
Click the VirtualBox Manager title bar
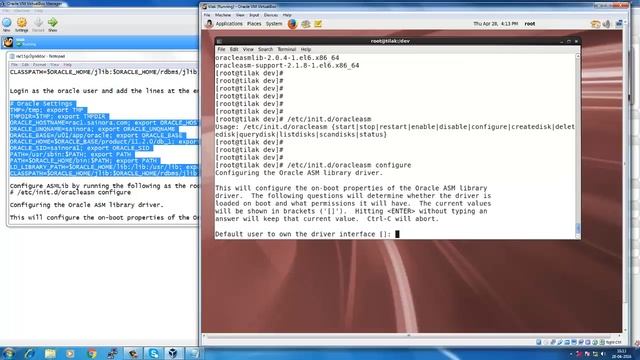tap(100, 3)
